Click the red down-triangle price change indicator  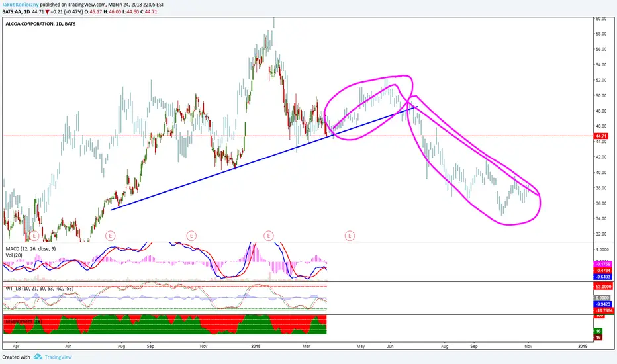pyautogui.click(x=47, y=12)
